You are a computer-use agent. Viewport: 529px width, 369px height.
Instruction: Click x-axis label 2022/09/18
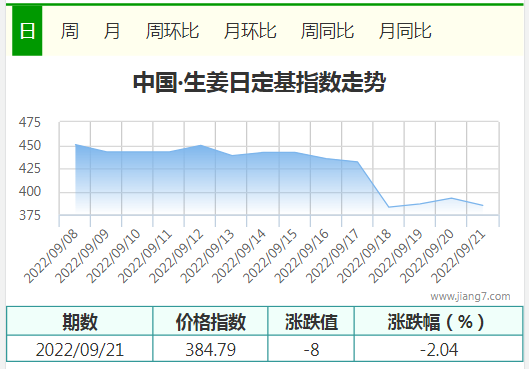[x=364, y=256]
